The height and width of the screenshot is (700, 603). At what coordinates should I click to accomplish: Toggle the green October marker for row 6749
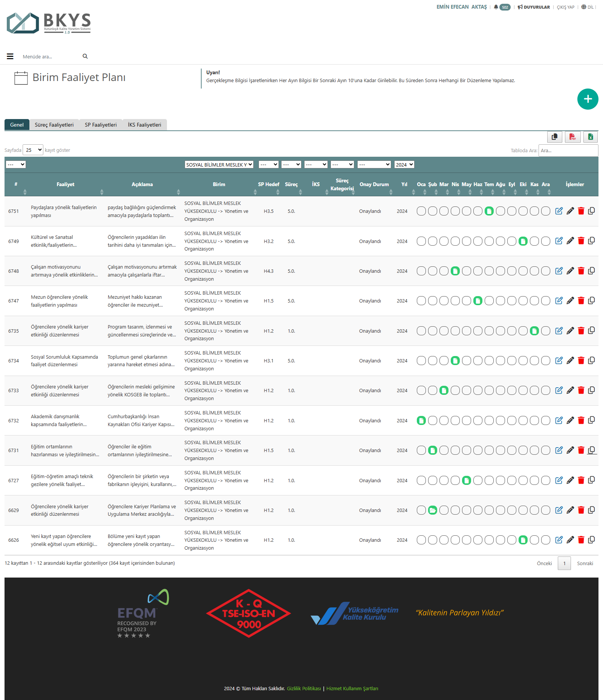pos(523,241)
